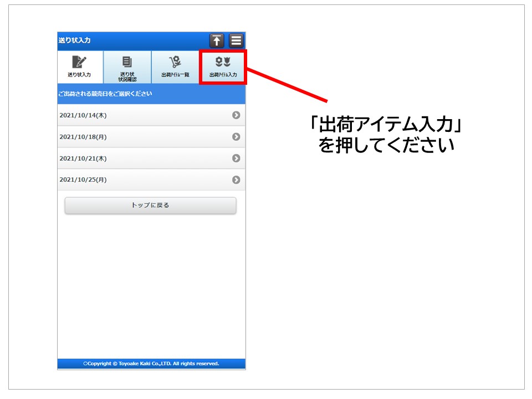This screenshot has height=399, width=532.
Task: Switch to the 送り状状況確認 tab label
Action: tap(127, 76)
